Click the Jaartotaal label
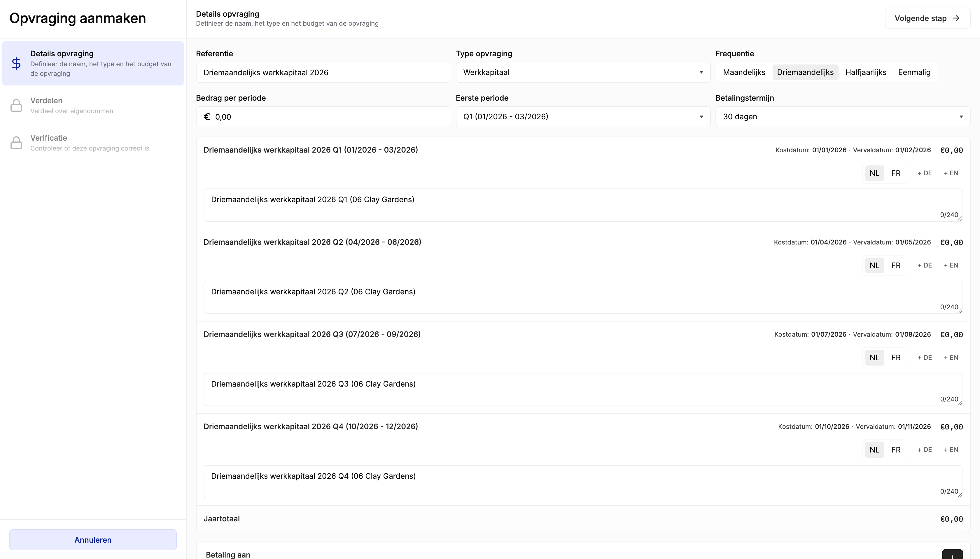 [x=221, y=519]
